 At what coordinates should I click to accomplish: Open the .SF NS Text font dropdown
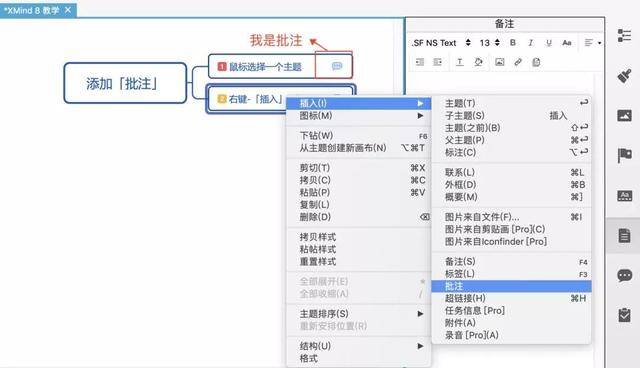click(441, 42)
